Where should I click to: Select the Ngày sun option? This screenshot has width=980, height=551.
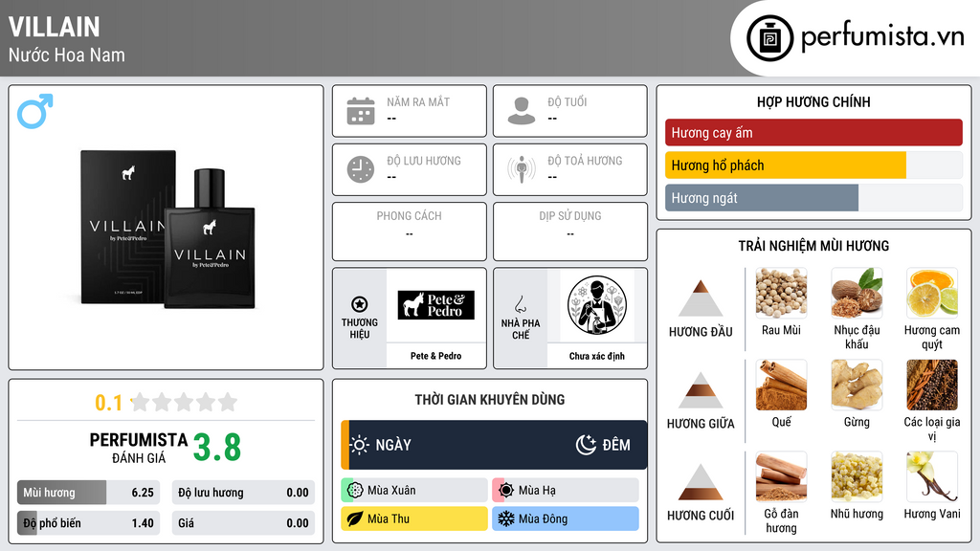click(x=380, y=445)
